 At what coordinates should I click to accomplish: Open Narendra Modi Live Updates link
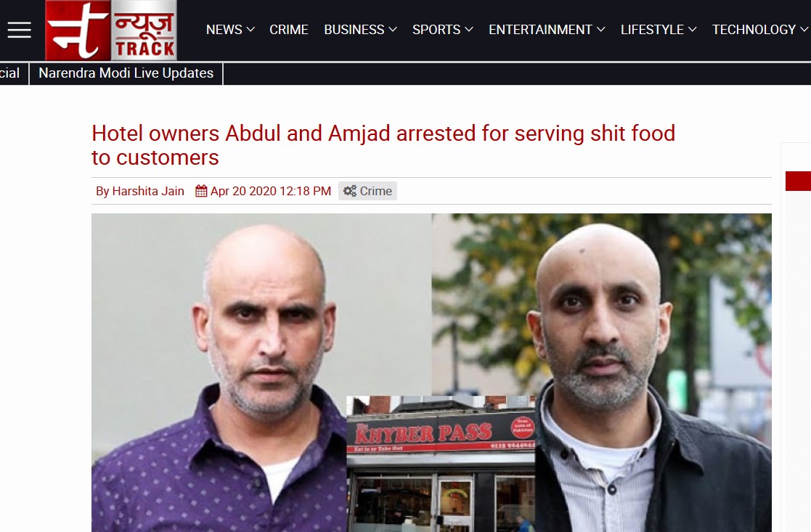click(126, 73)
